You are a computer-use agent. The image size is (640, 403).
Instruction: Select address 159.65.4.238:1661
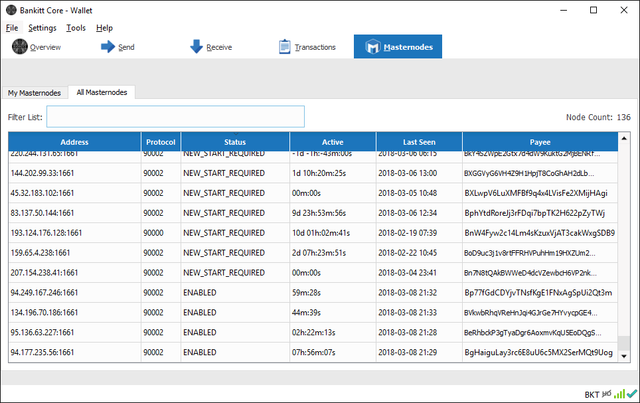pos(40,253)
